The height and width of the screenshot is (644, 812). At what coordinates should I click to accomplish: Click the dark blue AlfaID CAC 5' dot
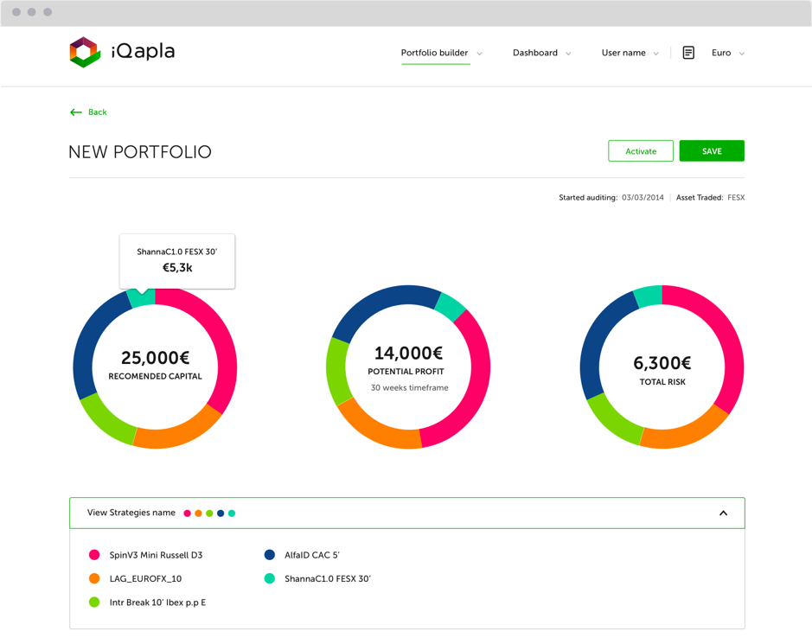pyautogui.click(x=269, y=555)
